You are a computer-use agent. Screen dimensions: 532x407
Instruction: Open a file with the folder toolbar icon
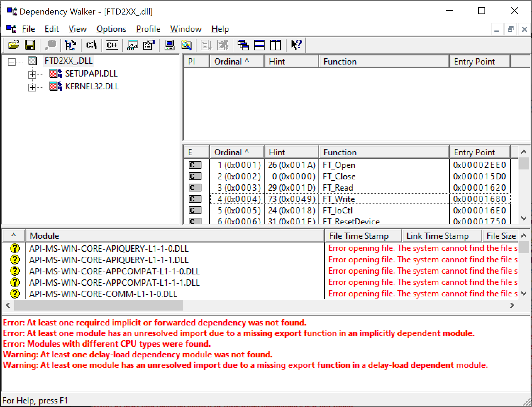[14, 45]
